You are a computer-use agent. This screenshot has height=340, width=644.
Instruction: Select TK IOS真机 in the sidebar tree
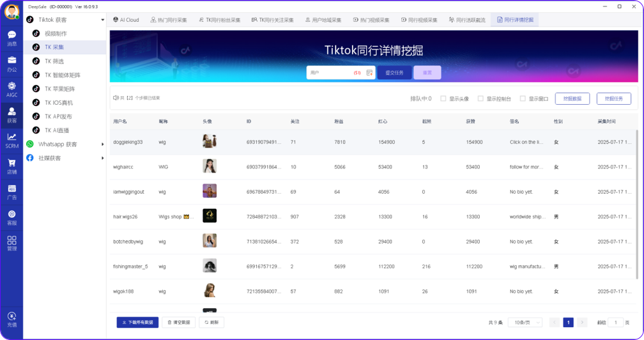(x=59, y=103)
